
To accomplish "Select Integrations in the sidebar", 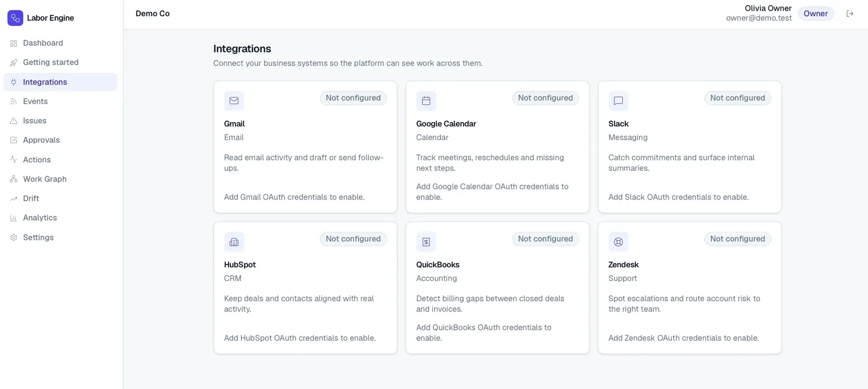I will 61,82.
